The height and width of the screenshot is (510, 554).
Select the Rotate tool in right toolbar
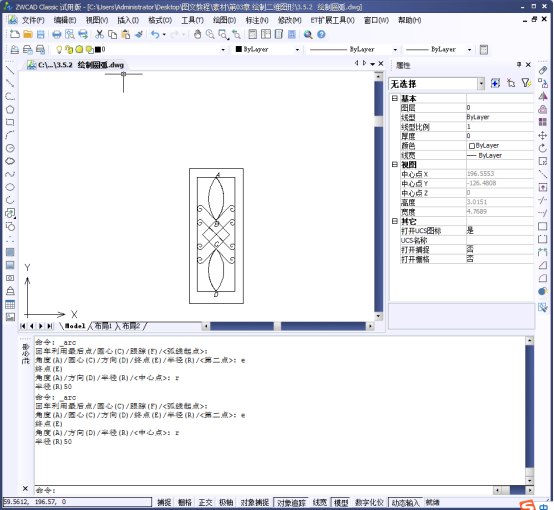pos(543,148)
